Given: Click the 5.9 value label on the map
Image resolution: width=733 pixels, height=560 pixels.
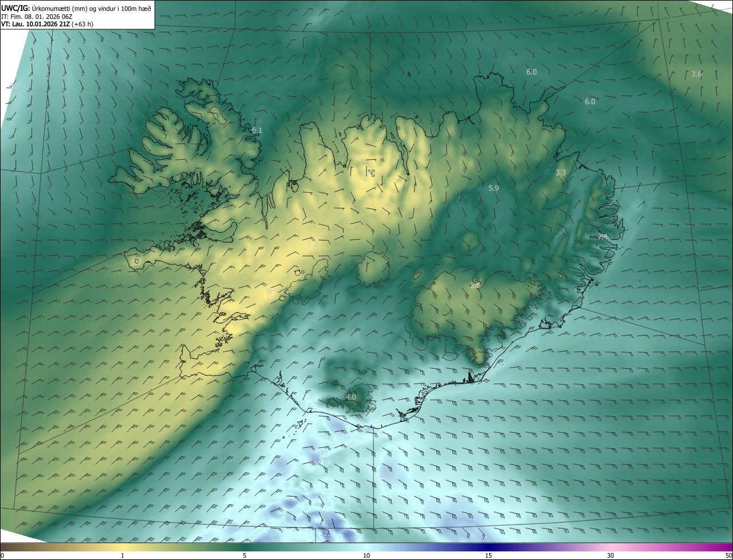Looking at the screenshot, I should coord(494,188).
